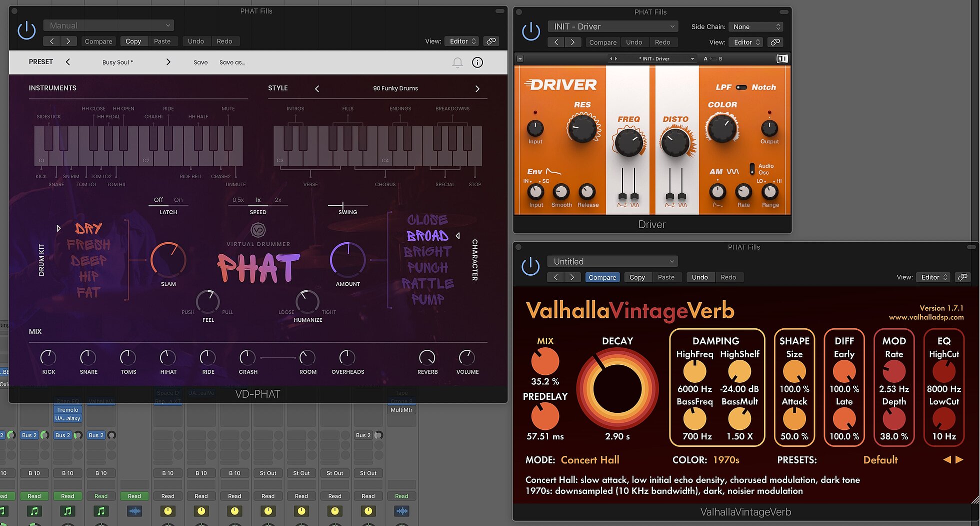The width and height of the screenshot is (980, 526).
Task: Click the AMOUNT knob
Action: pos(348,260)
